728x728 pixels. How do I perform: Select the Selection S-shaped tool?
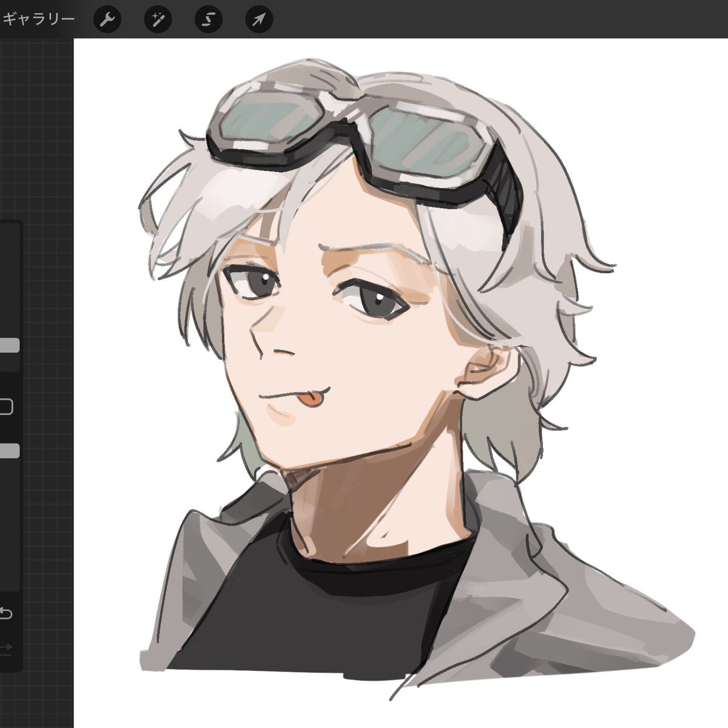click(x=208, y=20)
